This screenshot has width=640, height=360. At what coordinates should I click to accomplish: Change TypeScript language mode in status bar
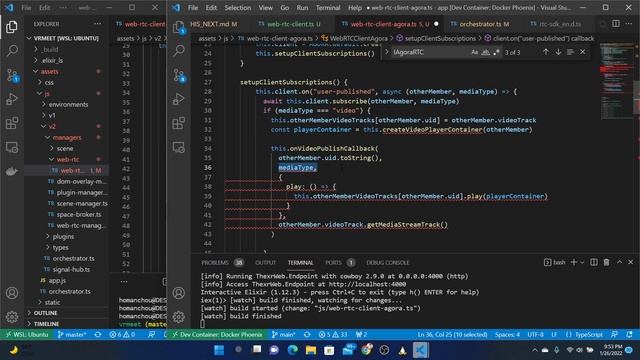click(589, 335)
